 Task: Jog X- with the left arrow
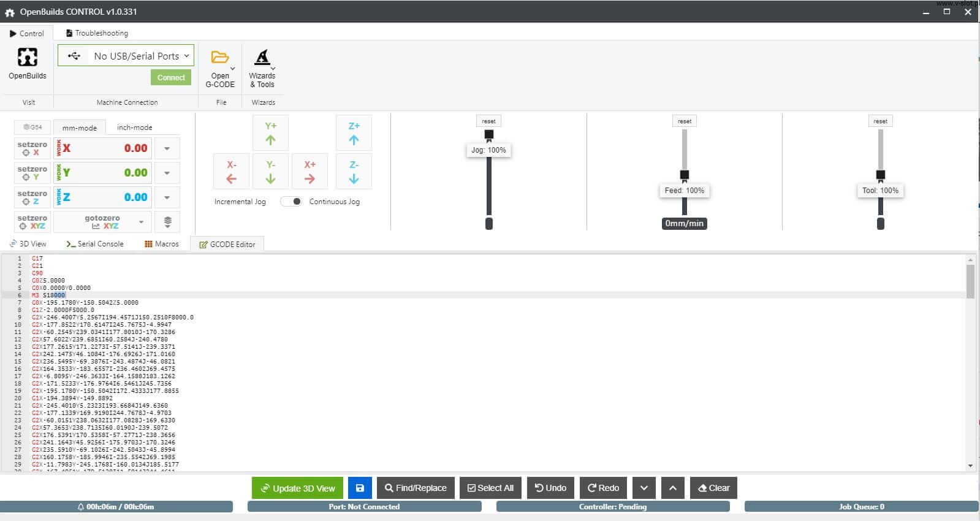231,172
